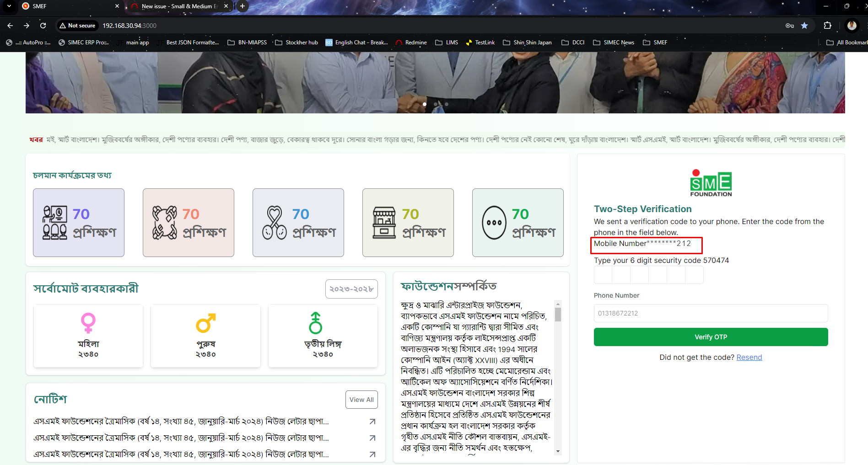Bookmark this page with the star
868x465 pixels.
[804, 26]
